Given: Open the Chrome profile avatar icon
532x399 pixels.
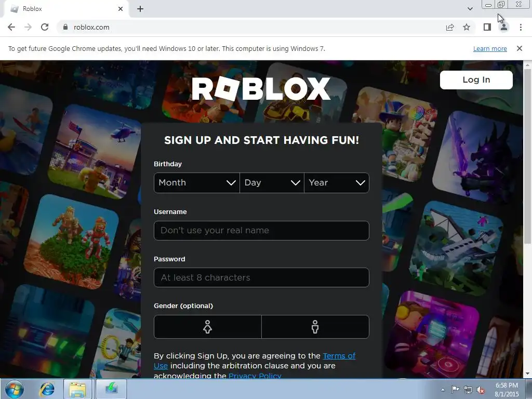Looking at the screenshot, I should 504,27.
